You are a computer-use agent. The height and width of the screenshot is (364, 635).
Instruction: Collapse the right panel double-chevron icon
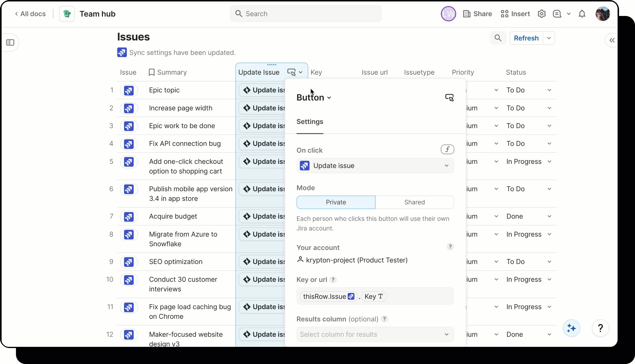click(612, 40)
